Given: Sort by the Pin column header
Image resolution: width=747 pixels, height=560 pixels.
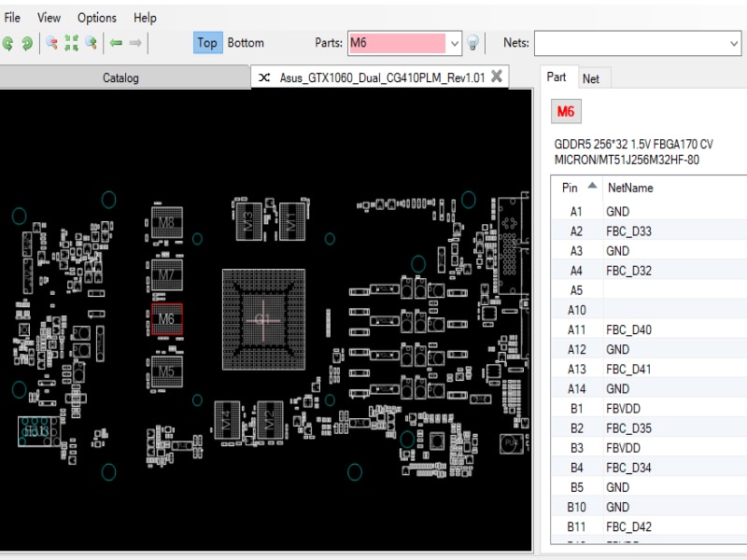Looking at the screenshot, I should coord(577,188).
